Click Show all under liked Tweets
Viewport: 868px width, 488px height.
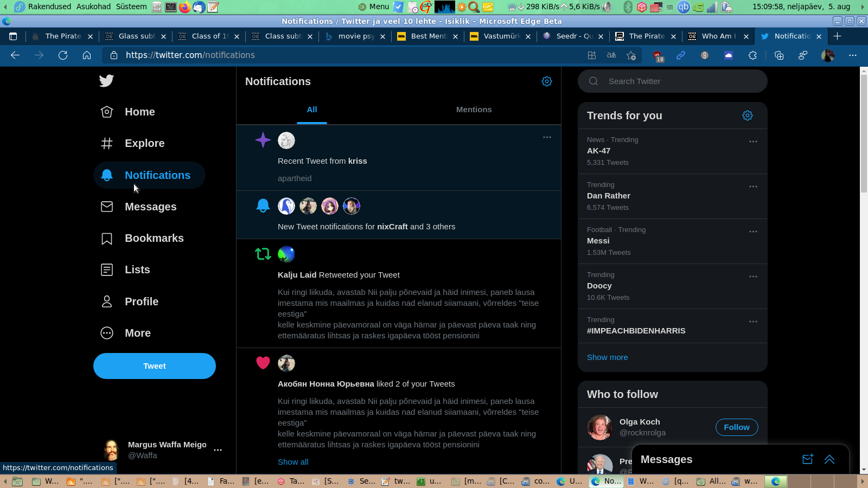(x=293, y=462)
